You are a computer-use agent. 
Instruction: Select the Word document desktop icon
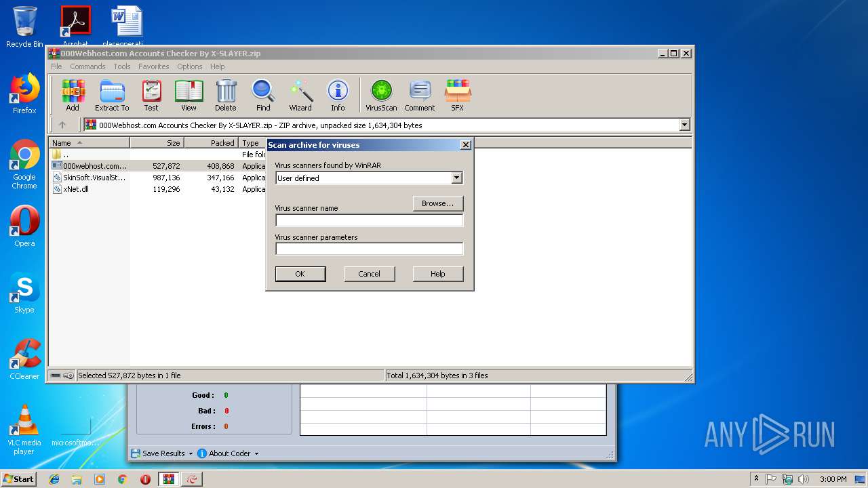coord(127,26)
